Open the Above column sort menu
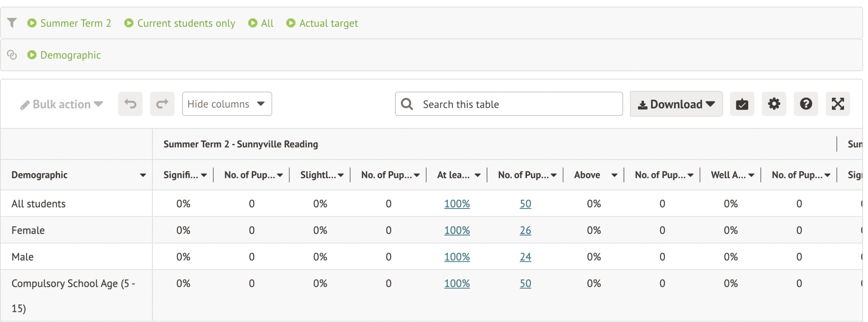Viewport: 868px width, 322px height. coord(614,175)
